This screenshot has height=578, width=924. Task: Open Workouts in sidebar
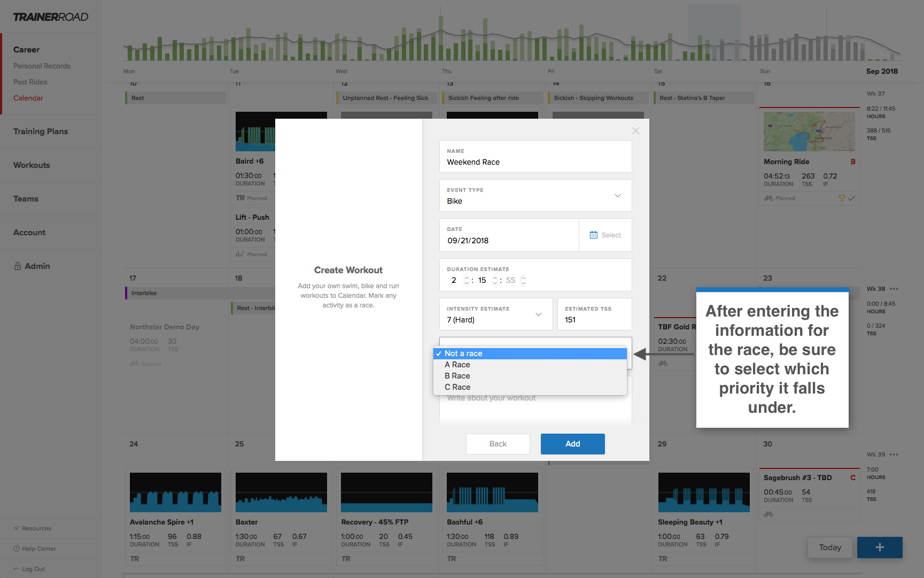click(32, 165)
